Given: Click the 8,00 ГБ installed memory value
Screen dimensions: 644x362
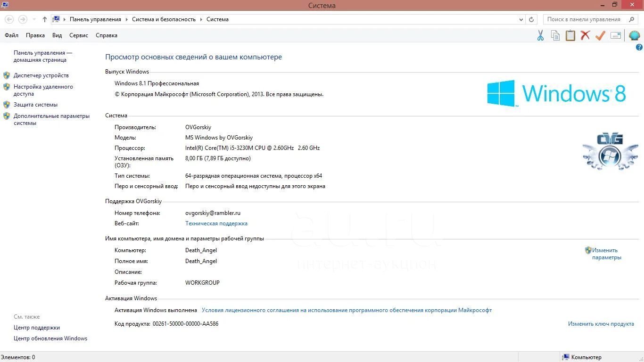Looking at the screenshot, I should pos(218,158).
